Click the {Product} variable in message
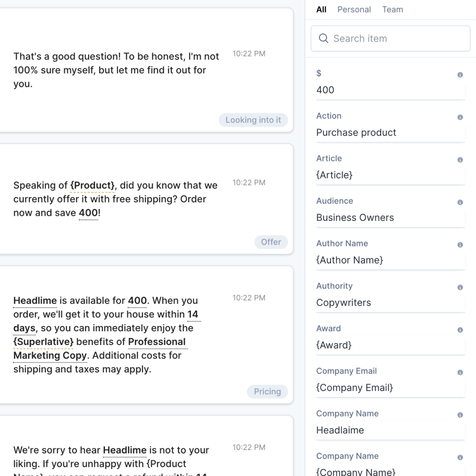 [x=92, y=185]
